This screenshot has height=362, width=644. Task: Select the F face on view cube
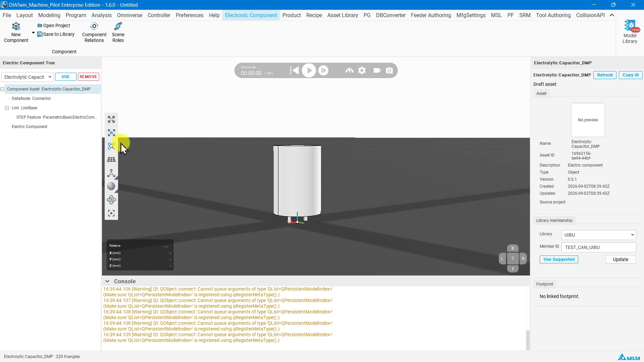[x=513, y=269]
